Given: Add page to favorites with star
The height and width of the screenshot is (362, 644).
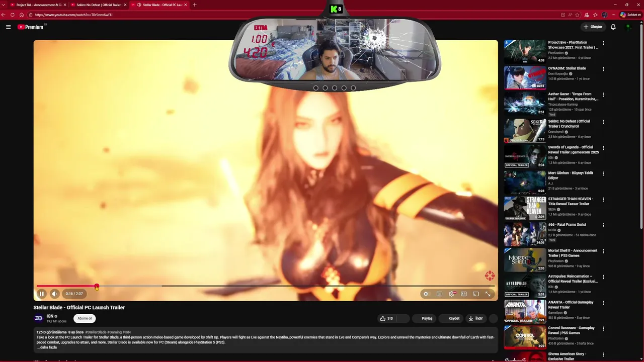Looking at the screenshot, I should click(577, 15).
